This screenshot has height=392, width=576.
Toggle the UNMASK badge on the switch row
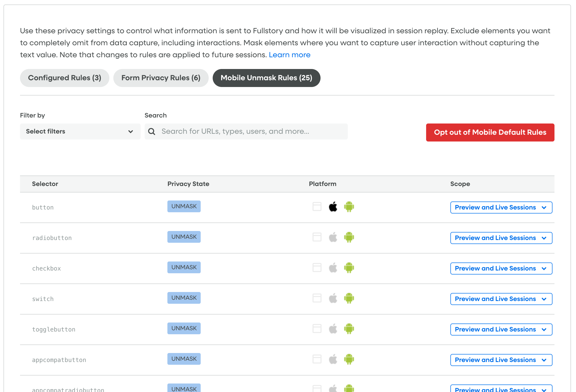coord(184,298)
